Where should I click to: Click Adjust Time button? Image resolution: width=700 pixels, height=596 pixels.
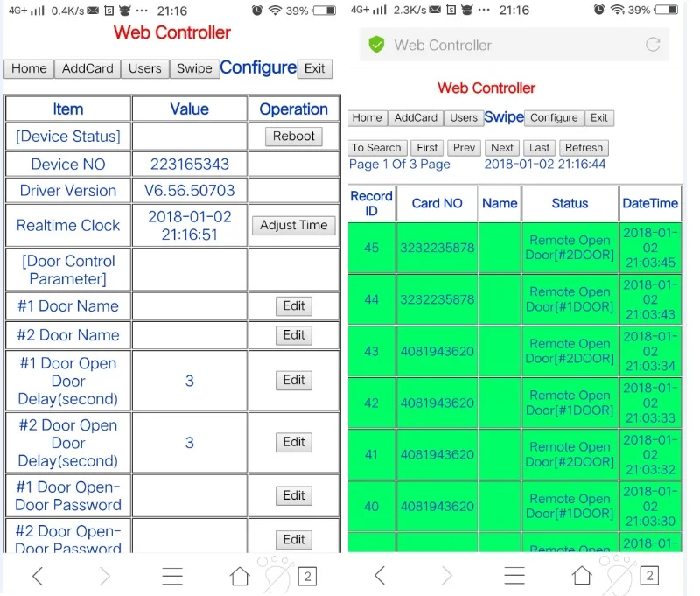294,225
